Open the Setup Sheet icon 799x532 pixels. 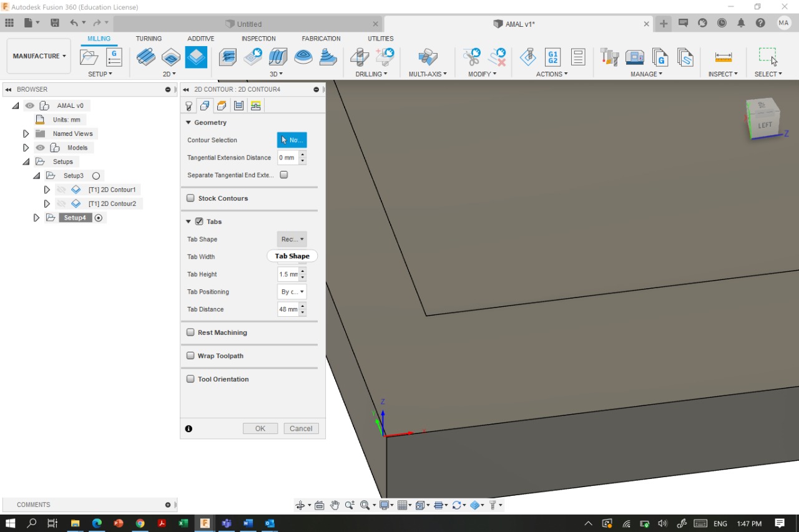pyautogui.click(x=578, y=57)
